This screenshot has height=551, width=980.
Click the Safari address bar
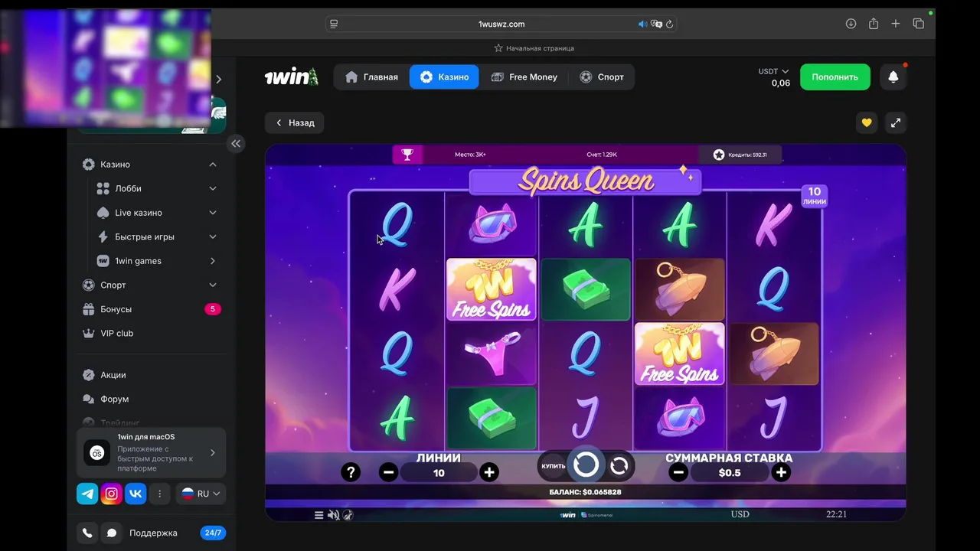(x=501, y=24)
